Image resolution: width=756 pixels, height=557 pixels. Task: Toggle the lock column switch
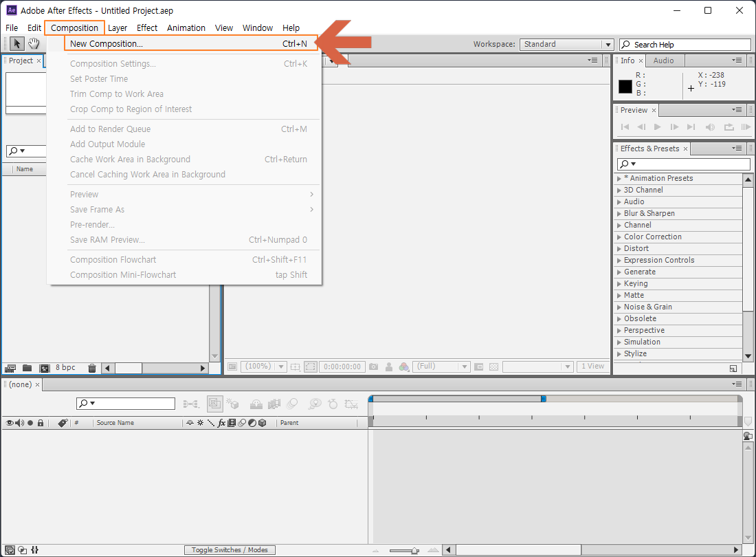pos(41,423)
